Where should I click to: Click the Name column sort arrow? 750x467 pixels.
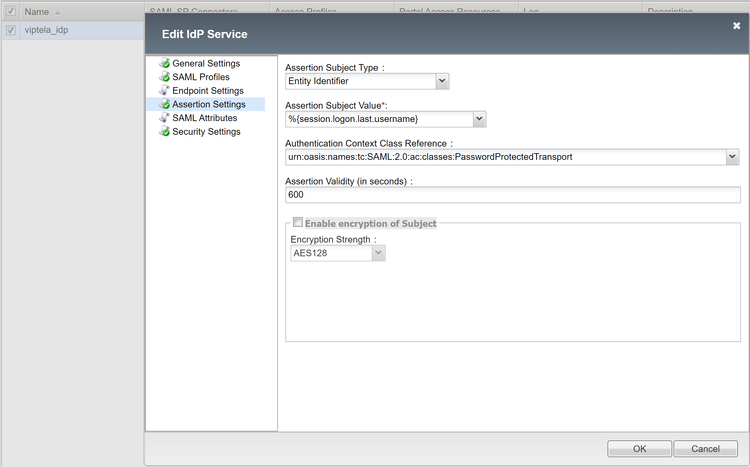tap(56, 12)
